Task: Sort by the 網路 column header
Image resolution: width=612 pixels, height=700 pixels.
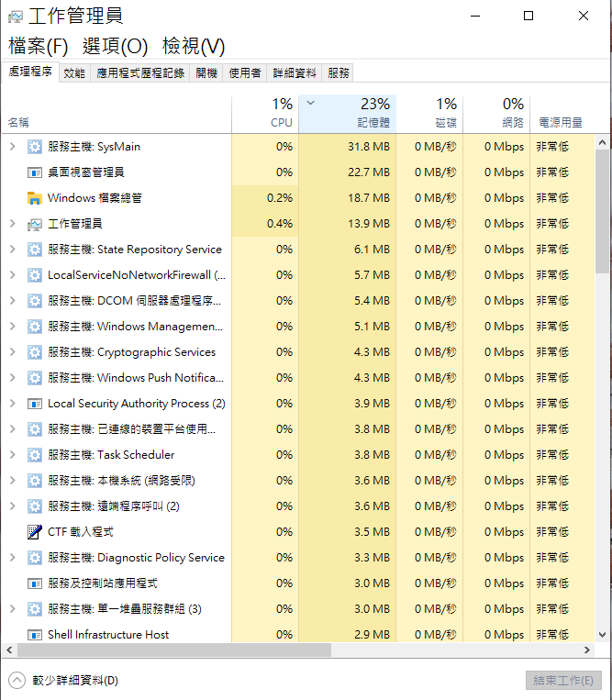Action: pos(496,114)
